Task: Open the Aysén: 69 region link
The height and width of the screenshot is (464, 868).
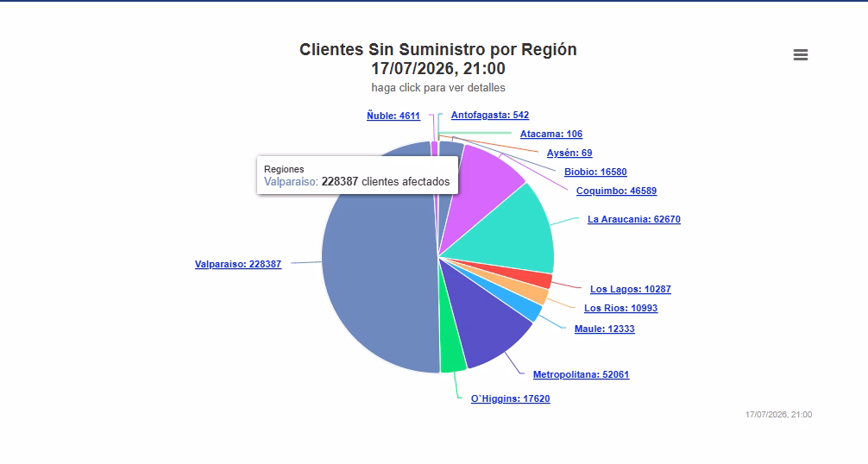Action: tap(569, 153)
